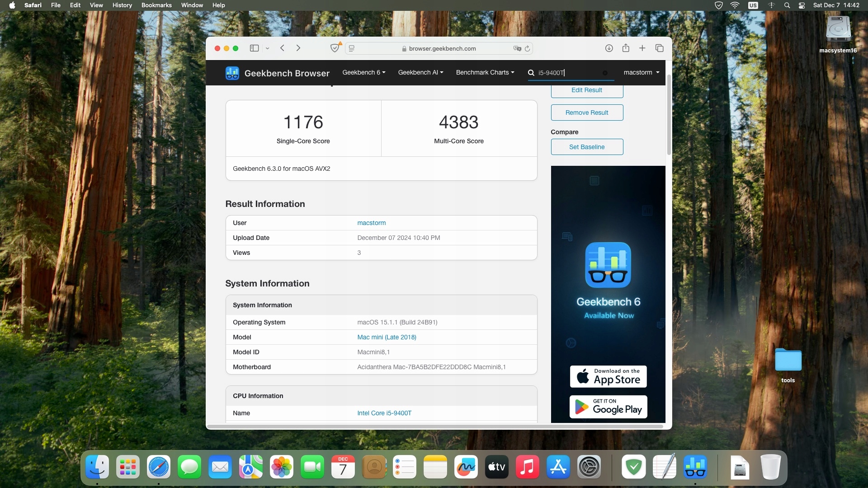Click the vertical page scrollbar

pyautogui.click(x=669, y=115)
